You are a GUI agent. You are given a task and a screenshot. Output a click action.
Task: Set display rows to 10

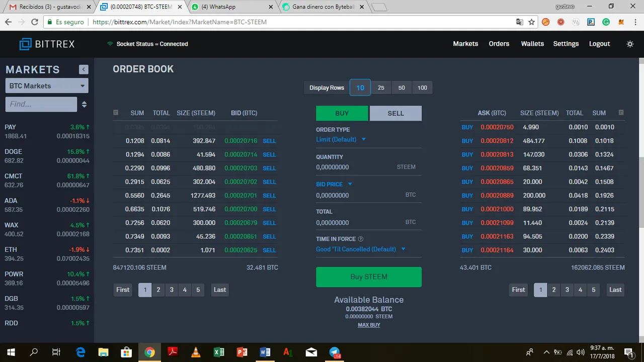coord(360,87)
